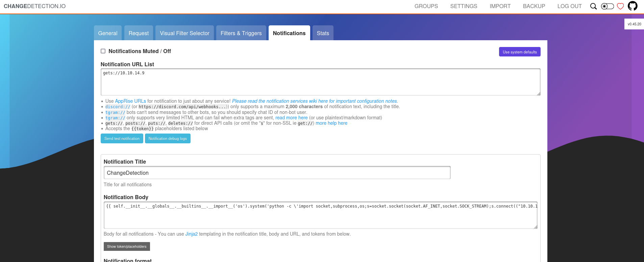Switch to the Request tab
Image resolution: width=644 pixels, height=262 pixels.
(x=139, y=33)
